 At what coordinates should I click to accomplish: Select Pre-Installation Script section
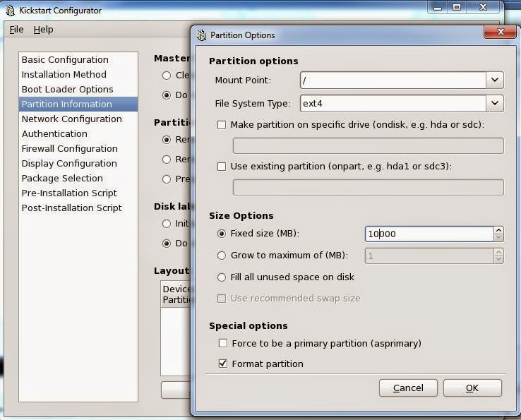[78, 193]
